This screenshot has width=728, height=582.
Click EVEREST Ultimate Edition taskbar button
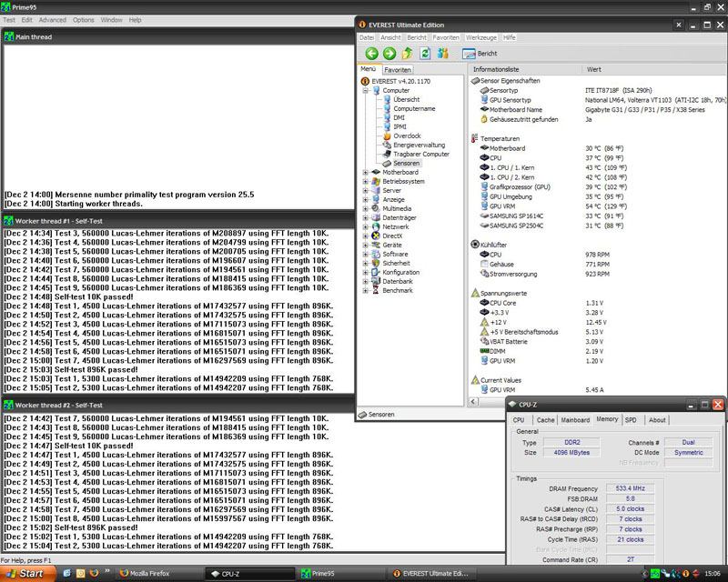[x=432, y=574]
